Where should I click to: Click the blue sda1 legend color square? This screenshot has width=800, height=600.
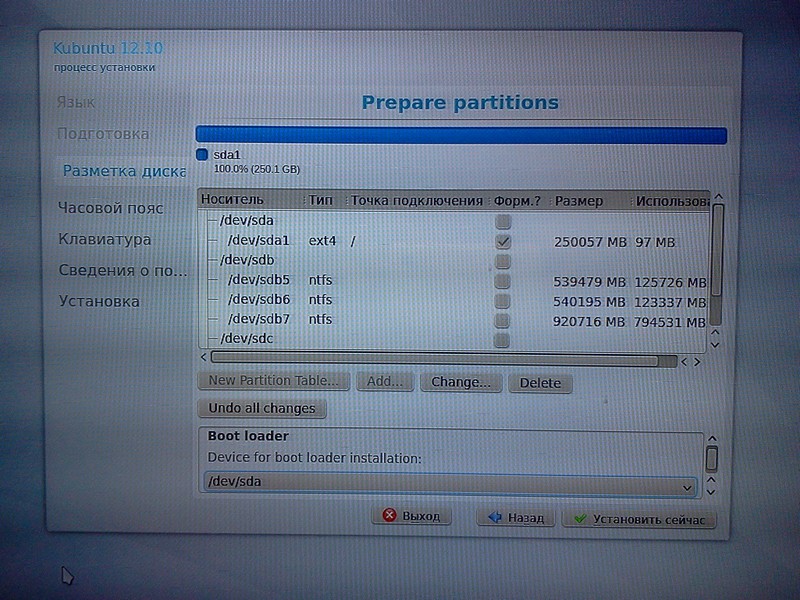202,154
